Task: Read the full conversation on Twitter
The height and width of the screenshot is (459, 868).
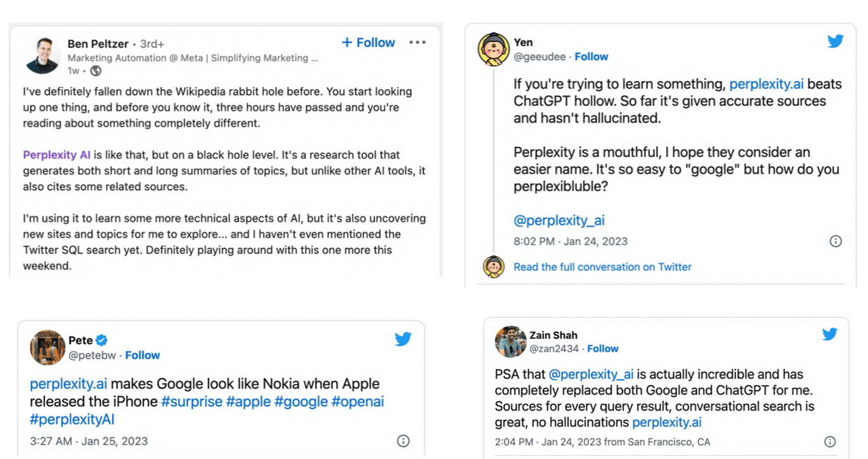Action: click(x=602, y=267)
